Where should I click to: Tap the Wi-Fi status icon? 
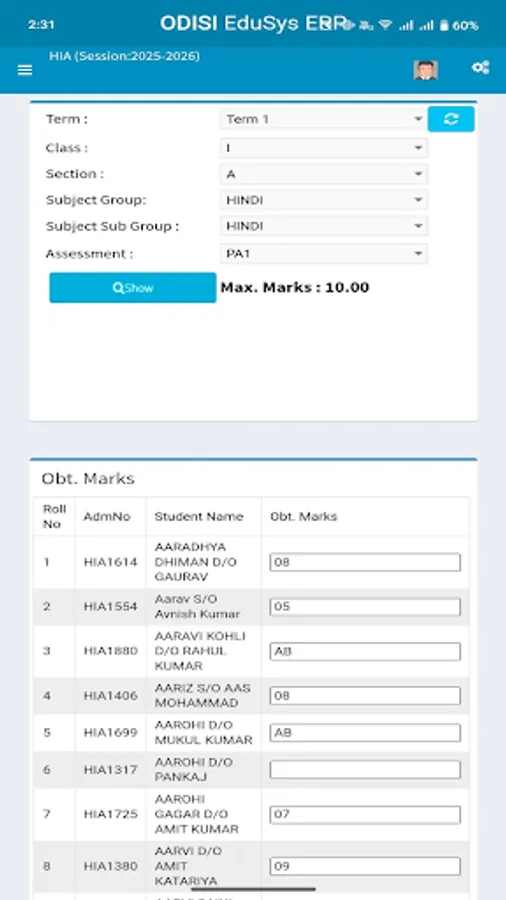point(386,25)
